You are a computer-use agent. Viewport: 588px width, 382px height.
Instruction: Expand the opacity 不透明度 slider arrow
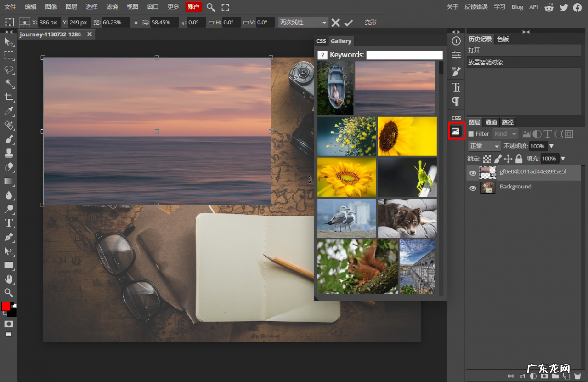tap(551, 146)
